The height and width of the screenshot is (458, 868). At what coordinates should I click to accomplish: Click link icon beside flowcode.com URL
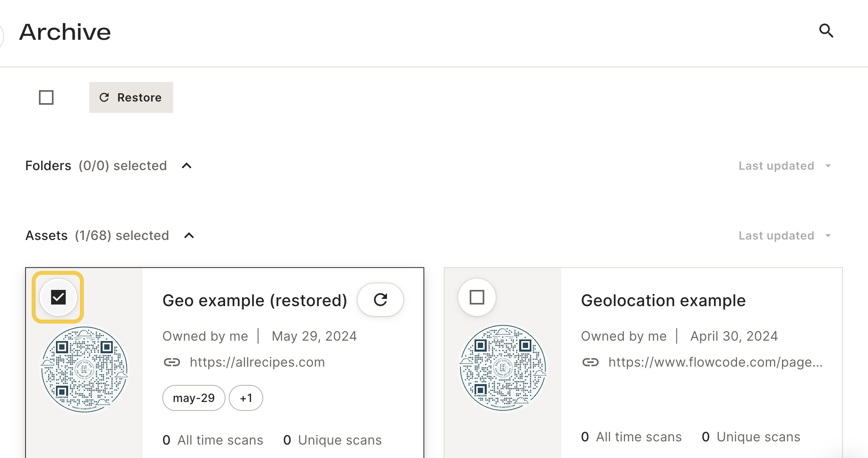(x=591, y=362)
